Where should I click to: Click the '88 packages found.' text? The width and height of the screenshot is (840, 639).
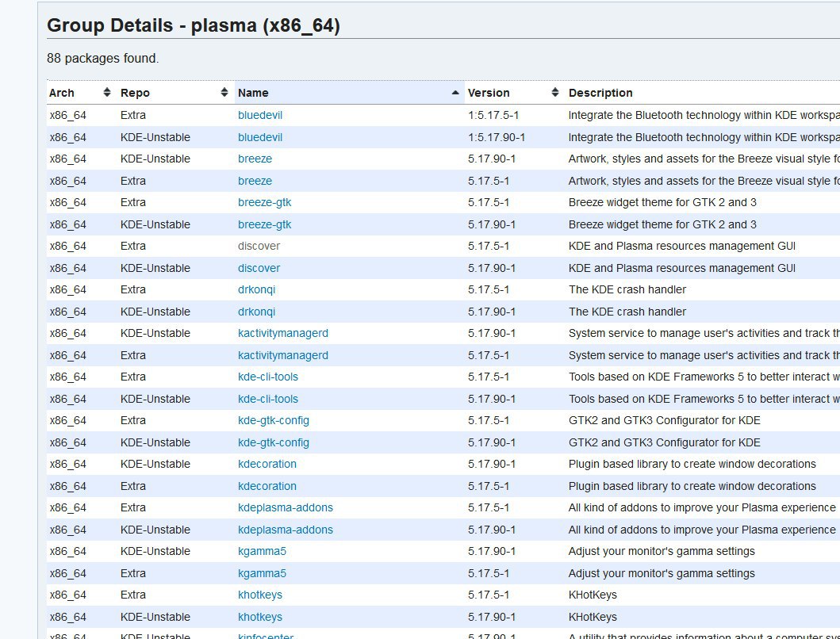pos(103,58)
